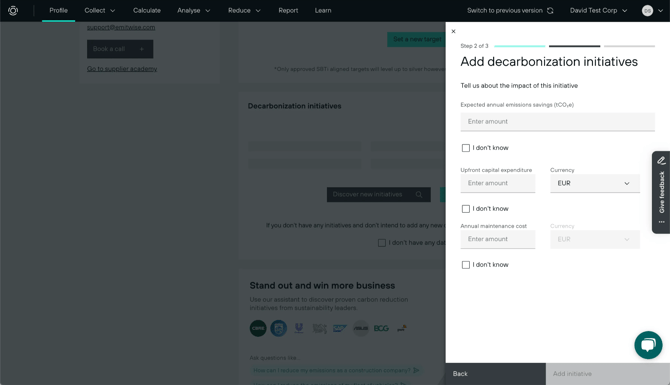Image resolution: width=670 pixels, height=385 pixels.
Task: Click the support@emitwise.com email link
Action: click(121, 27)
